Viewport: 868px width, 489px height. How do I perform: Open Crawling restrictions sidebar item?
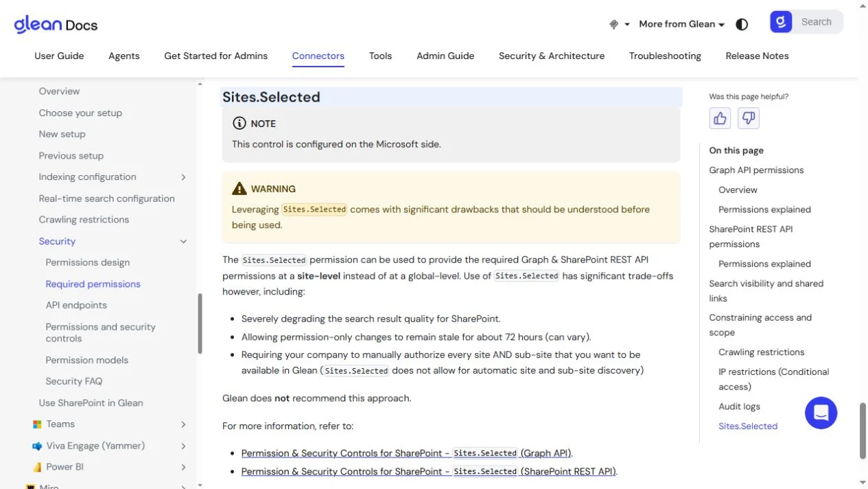tap(84, 220)
